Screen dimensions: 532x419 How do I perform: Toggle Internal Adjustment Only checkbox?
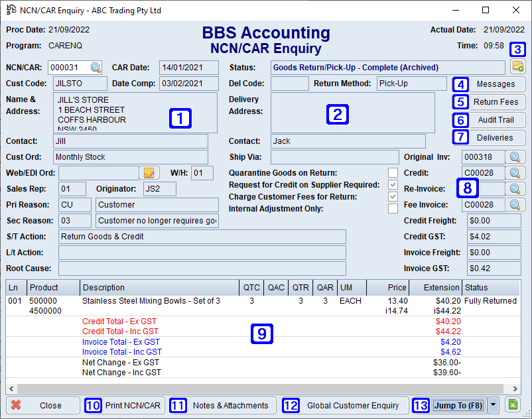pyautogui.click(x=393, y=209)
